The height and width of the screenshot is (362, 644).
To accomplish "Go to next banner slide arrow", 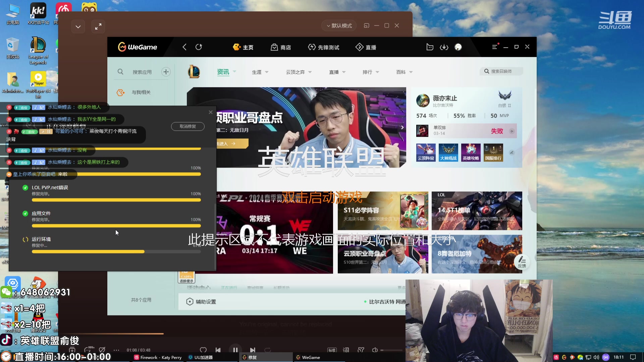I will (x=402, y=127).
